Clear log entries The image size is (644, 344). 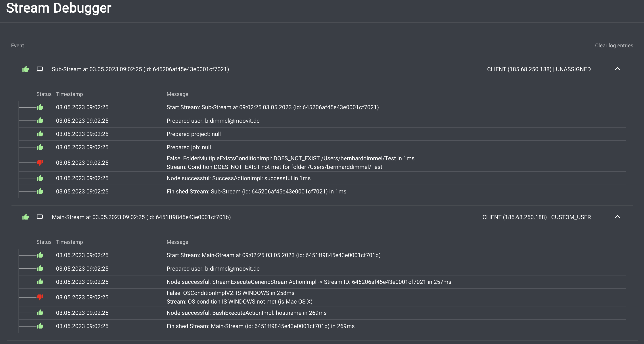[614, 46]
